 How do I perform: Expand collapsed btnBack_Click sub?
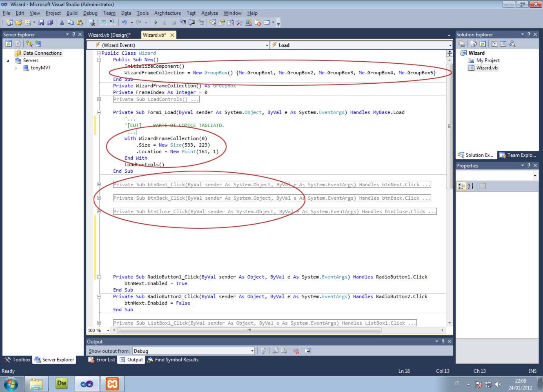[x=99, y=198]
